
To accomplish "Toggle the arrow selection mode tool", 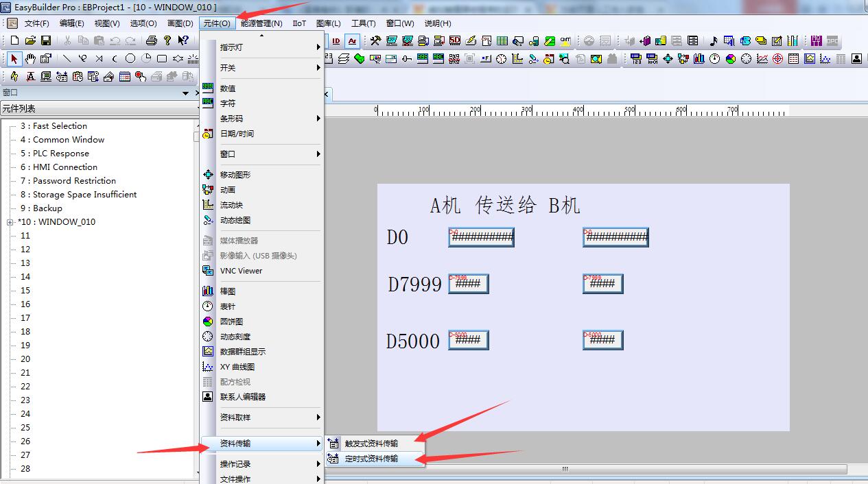I will [x=14, y=59].
